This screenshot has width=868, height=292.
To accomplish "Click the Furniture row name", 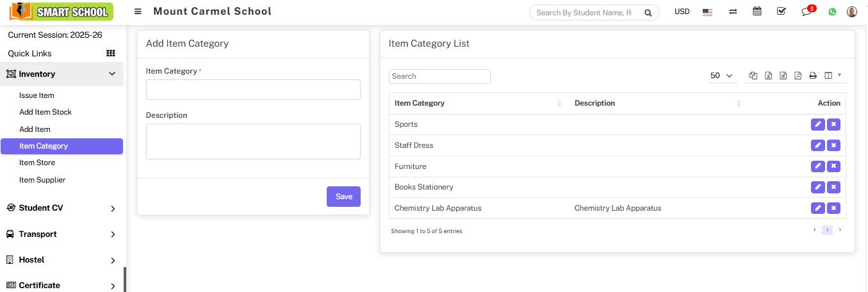I will point(411,166).
